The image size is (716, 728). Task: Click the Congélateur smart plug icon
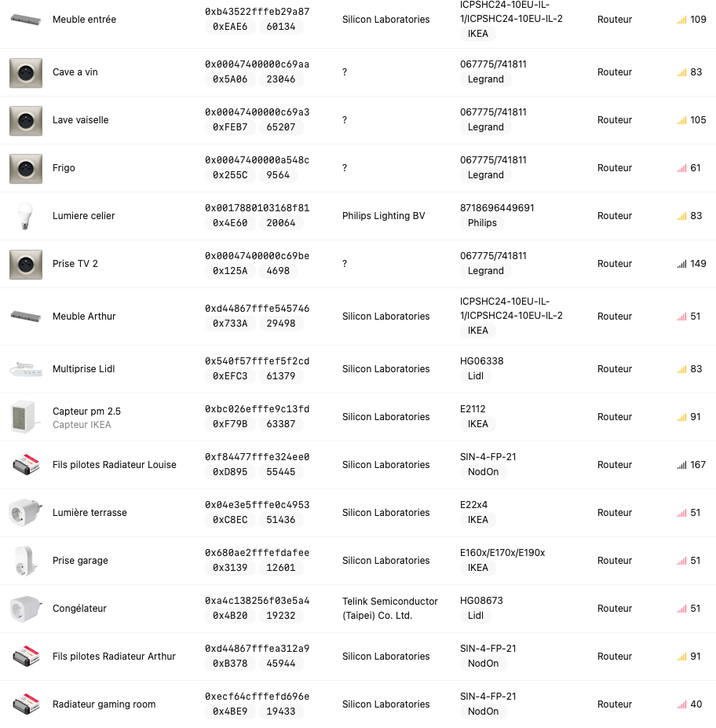point(25,609)
